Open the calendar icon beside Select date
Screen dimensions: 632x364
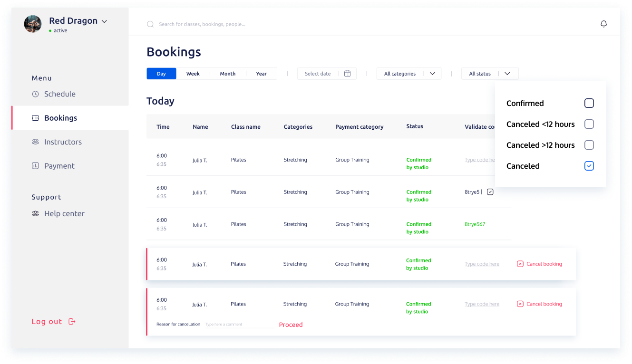point(347,74)
